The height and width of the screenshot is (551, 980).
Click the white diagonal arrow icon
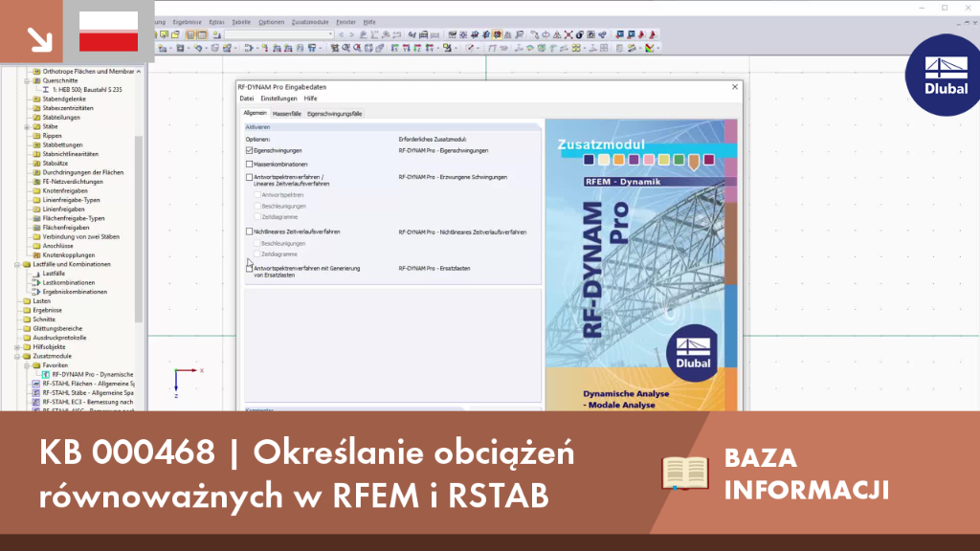tap(39, 39)
